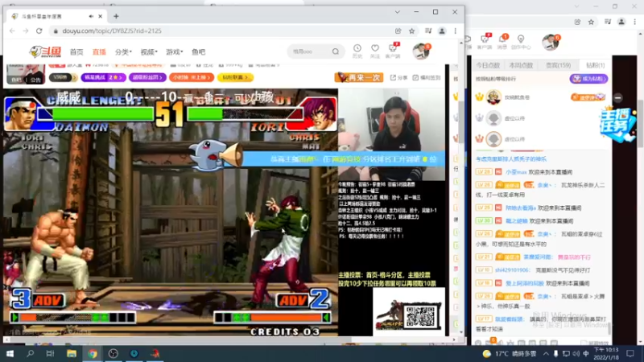
Task: Open the 主播任务 floating widget
Action: pyautogui.click(x=617, y=124)
